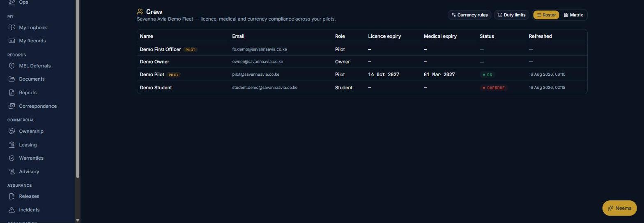Click email fo.demo@savannaavia.co.ke

pos(260,49)
